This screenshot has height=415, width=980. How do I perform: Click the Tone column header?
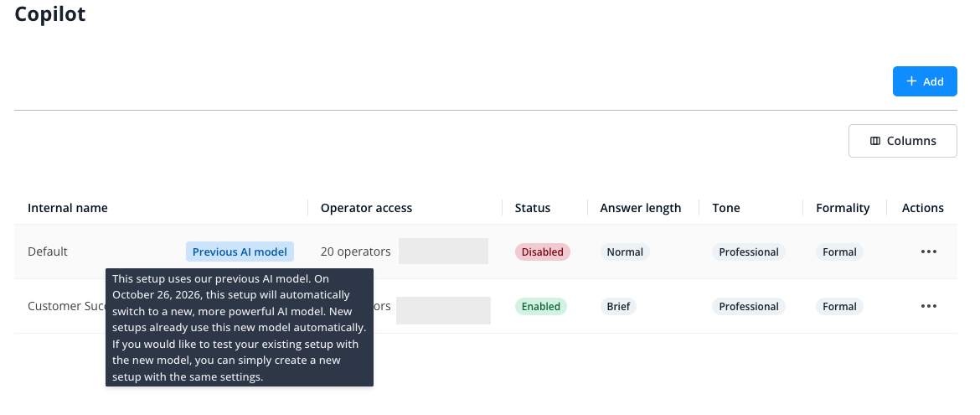726,208
